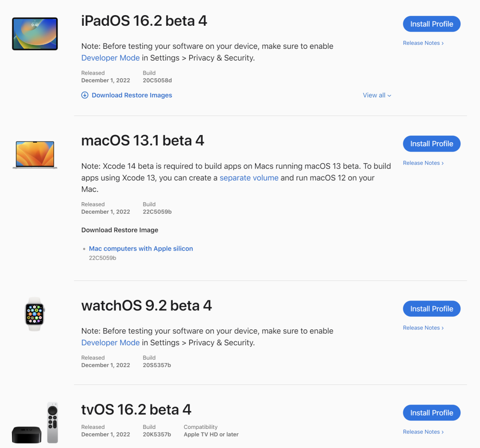Click Download Restore Images link for iPadOS

pyautogui.click(x=132, y=95)
